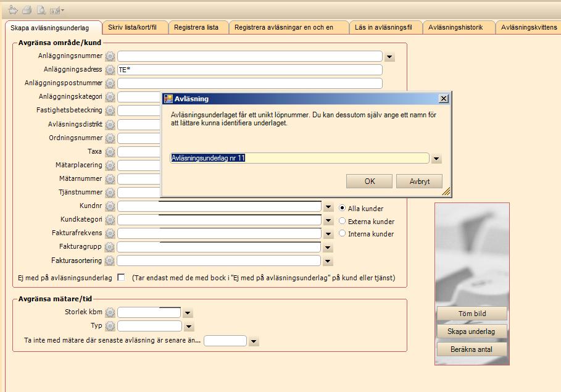Image resolution: width=561 pixels, height=392 pixels.
Task: Click the Skapa underlag button
Action: (x=472, y=332)
